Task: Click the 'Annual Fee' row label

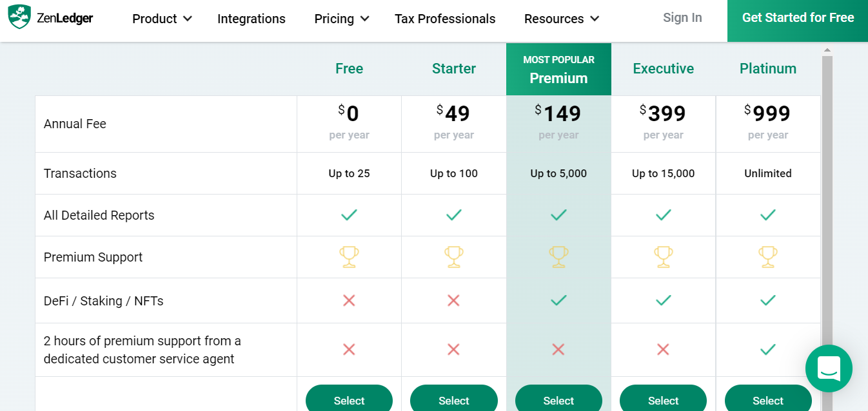Action: point(75,124)
